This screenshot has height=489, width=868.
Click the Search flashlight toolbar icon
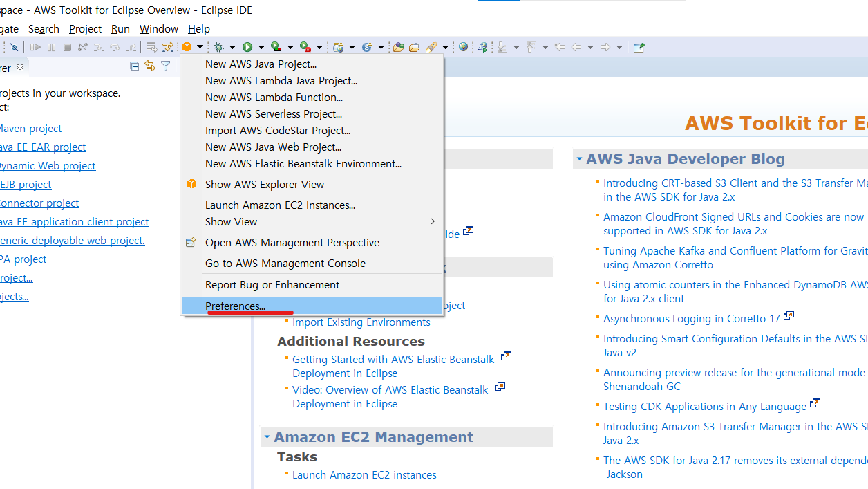431,47
